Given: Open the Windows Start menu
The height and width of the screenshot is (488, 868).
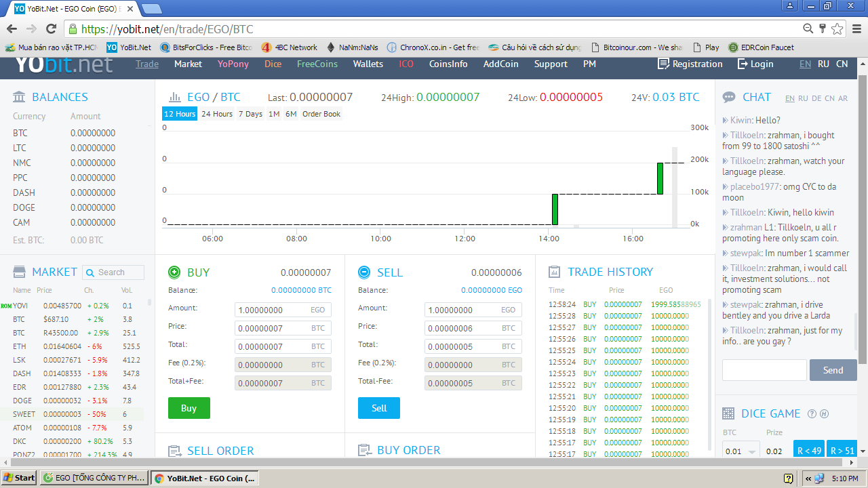Looking at the screenshot, I should click(x=19, y=478).
